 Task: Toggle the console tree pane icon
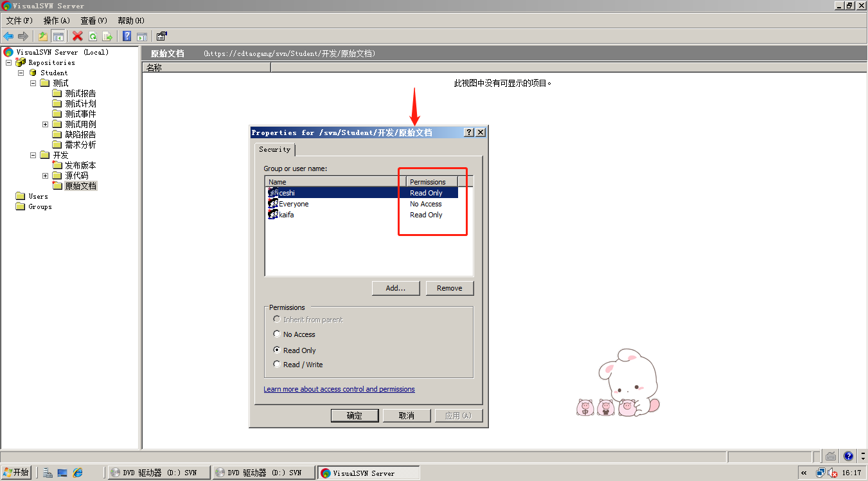(58, 36)
